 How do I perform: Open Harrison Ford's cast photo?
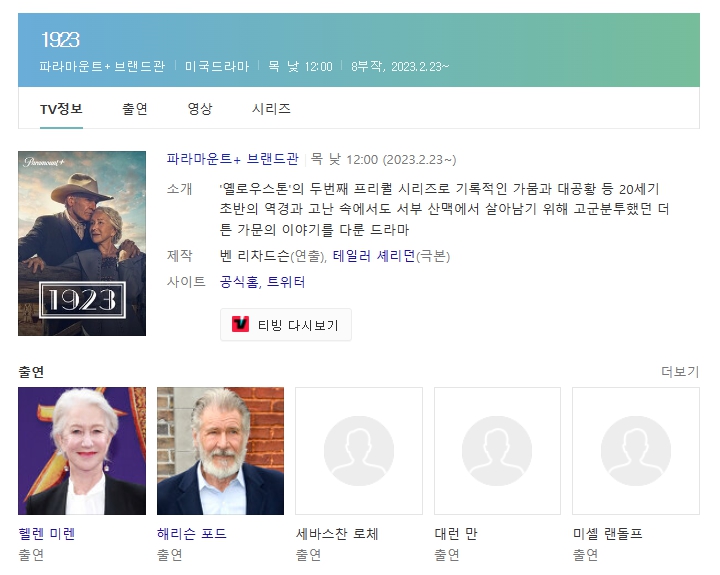(220, 451)
